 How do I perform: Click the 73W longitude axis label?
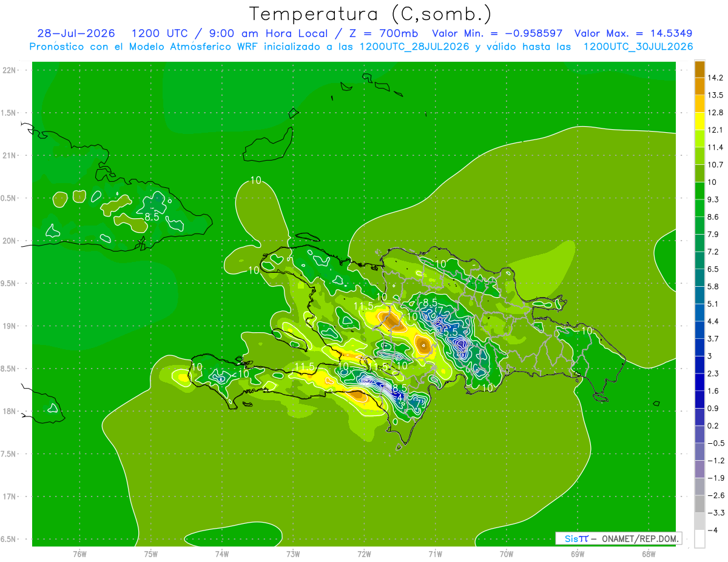pos(293,554)
